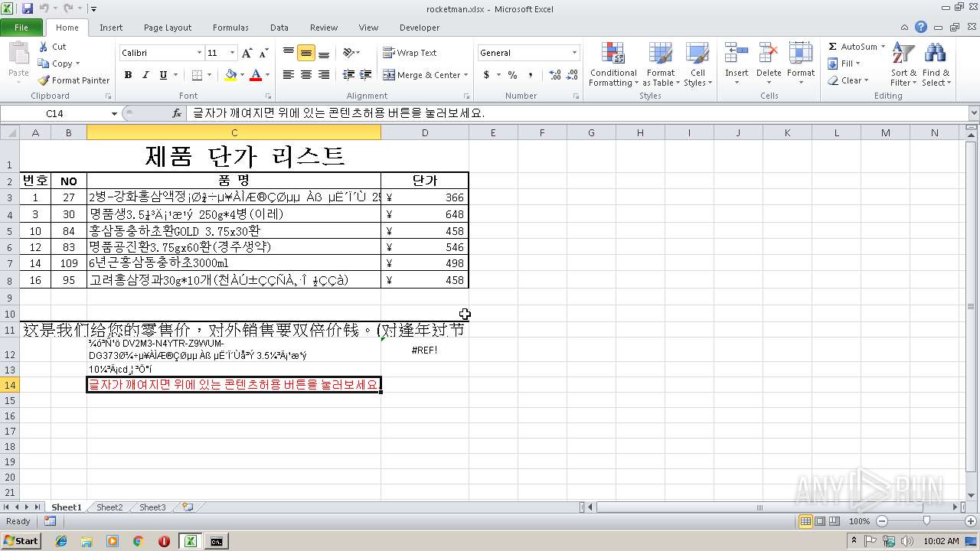
Task: Open the Name Box dropdown arrow
Action: tap(114, 113)
